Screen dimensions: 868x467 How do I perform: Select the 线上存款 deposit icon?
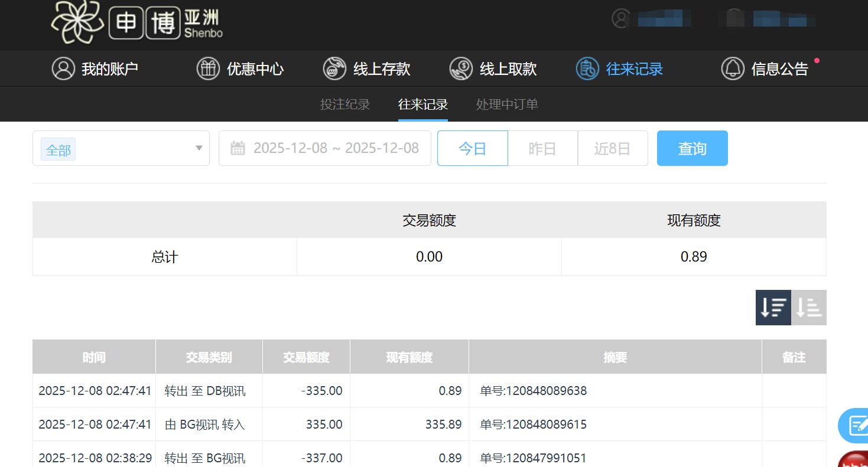[x=334, y=68]
